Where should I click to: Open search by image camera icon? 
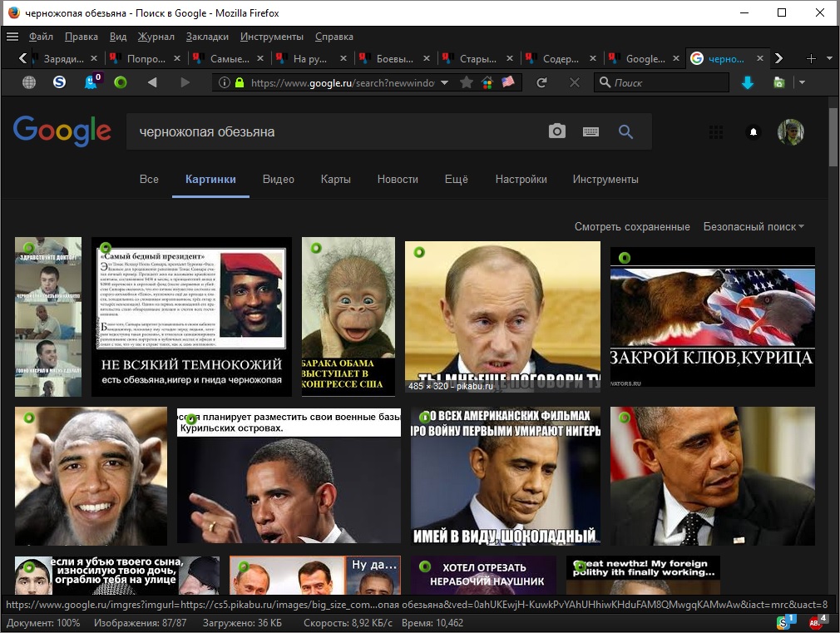click(557, 131)
